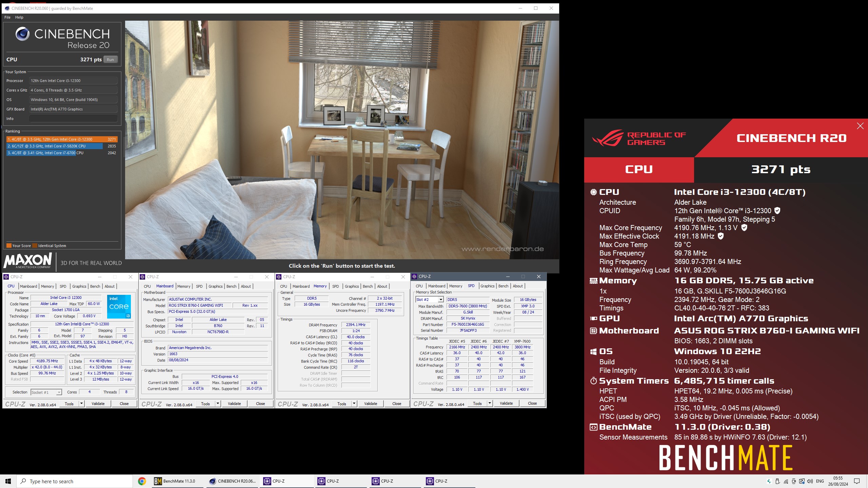
Task: Click the Cinebench sphere logo in left panel
Action: click(22, 34)
